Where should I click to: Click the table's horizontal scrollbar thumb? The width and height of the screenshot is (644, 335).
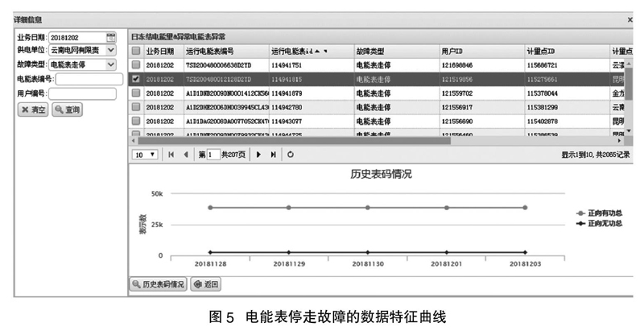[x=294, y=141]
